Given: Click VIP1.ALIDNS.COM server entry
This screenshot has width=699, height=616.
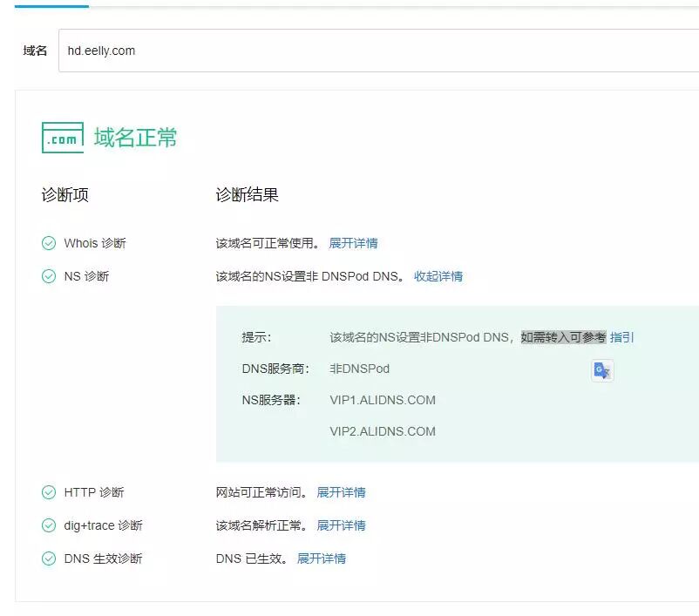Looking at the screenshot, I should (x=383, y=400).
